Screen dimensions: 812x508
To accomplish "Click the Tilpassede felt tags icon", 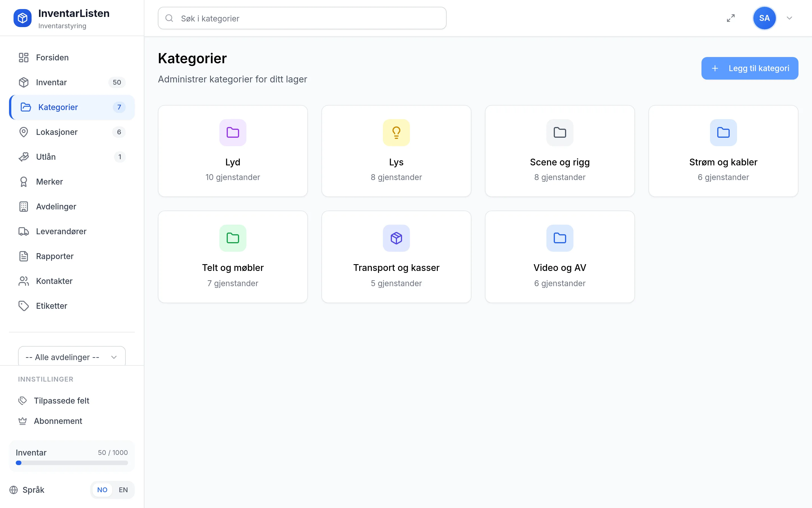I will (23, 401).
